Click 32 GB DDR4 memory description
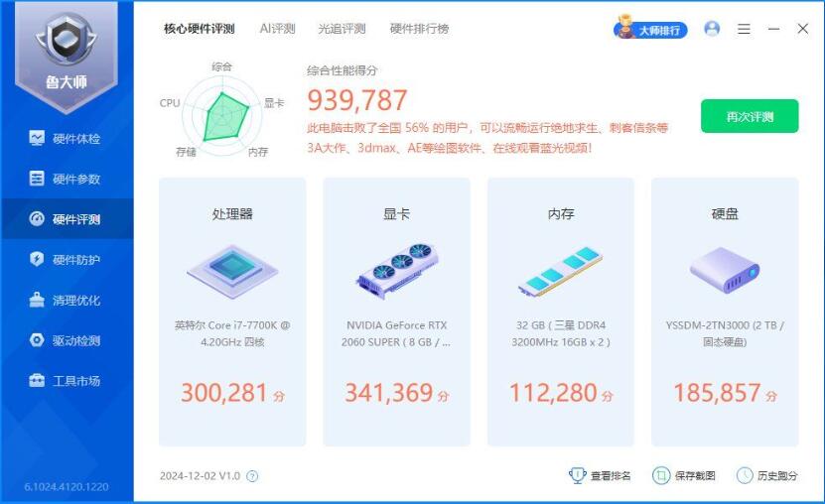The height and width of the screenshot is (504, 825). click(561, 333)
